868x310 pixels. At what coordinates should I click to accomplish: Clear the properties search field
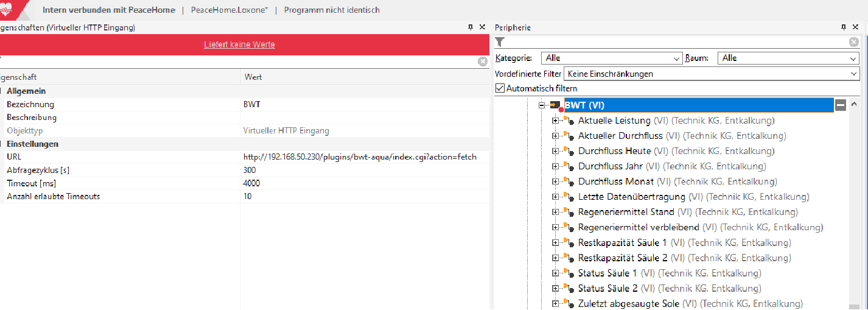[483, 62]
